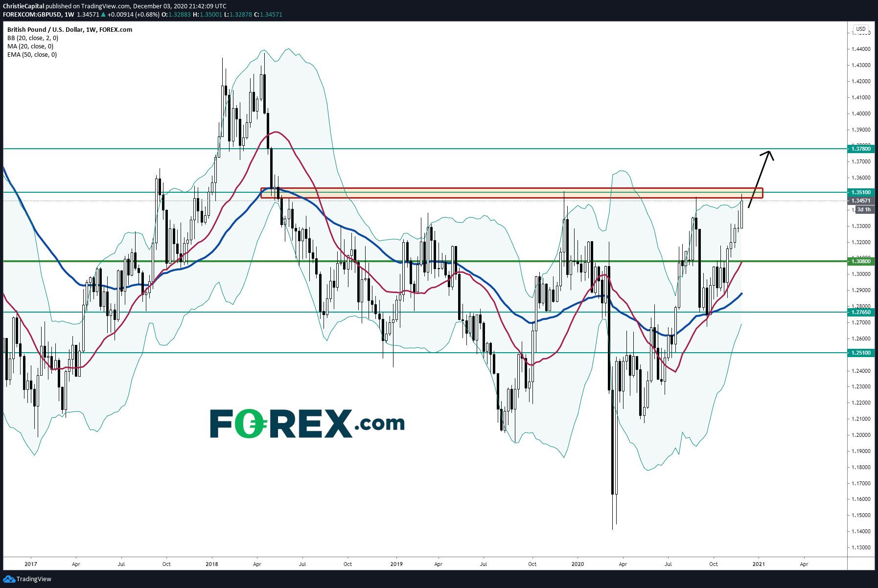Click the 2019 label on time axis

pyautogui.click(x=396, y=564)
